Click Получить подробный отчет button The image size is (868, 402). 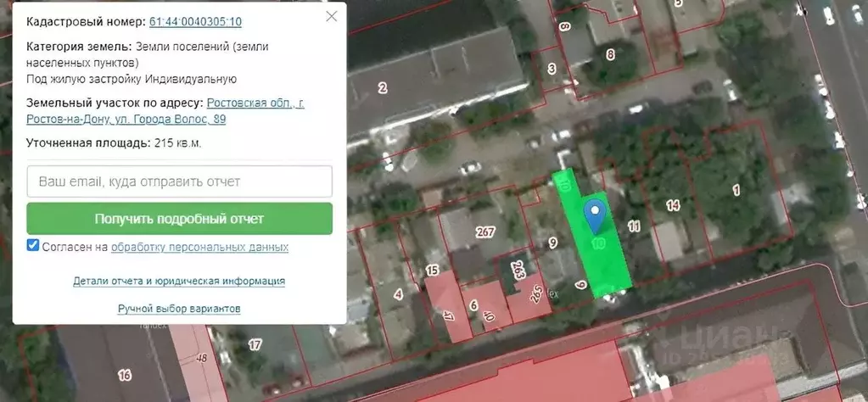pos(179,219)
